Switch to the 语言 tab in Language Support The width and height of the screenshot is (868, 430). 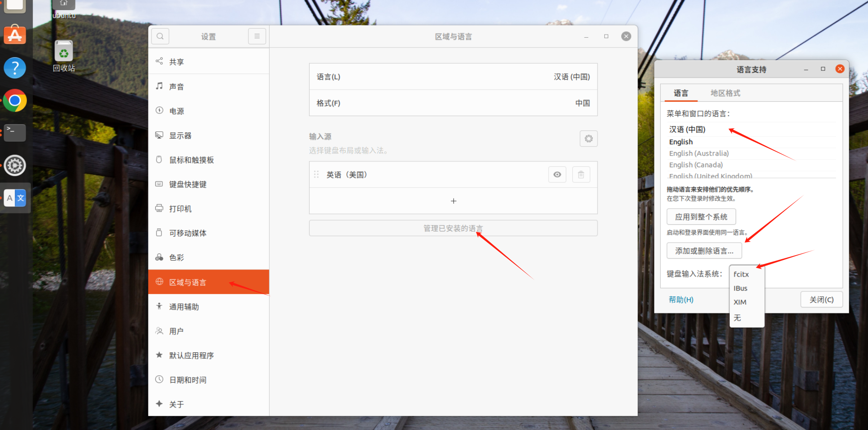(680, 93)
